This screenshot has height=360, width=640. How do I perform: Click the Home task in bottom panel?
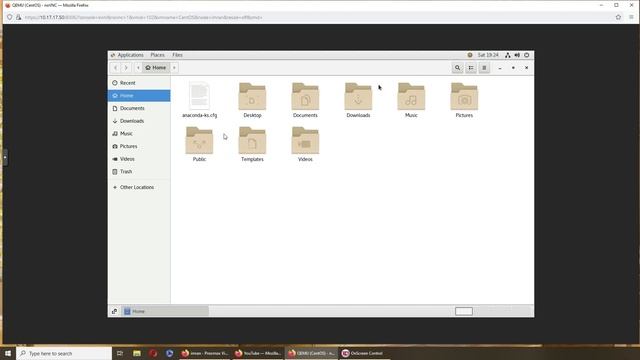[x=165, y=311]
